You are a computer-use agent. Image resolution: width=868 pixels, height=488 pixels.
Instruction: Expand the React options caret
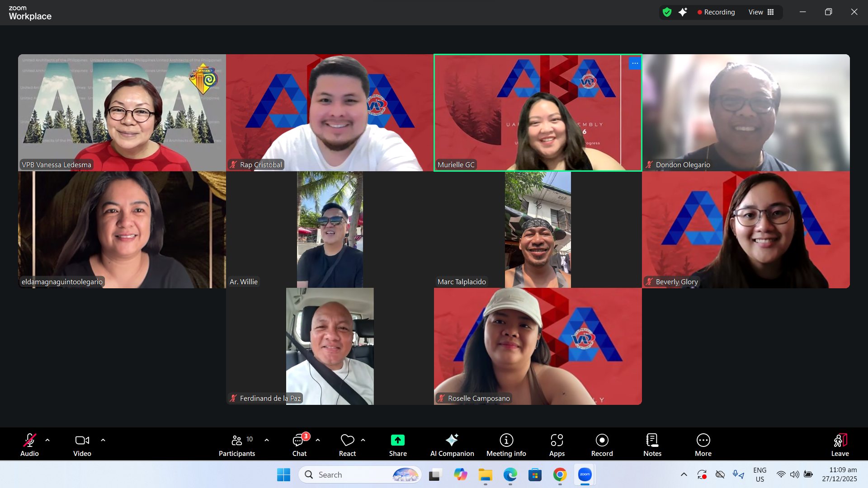[363, 440]
